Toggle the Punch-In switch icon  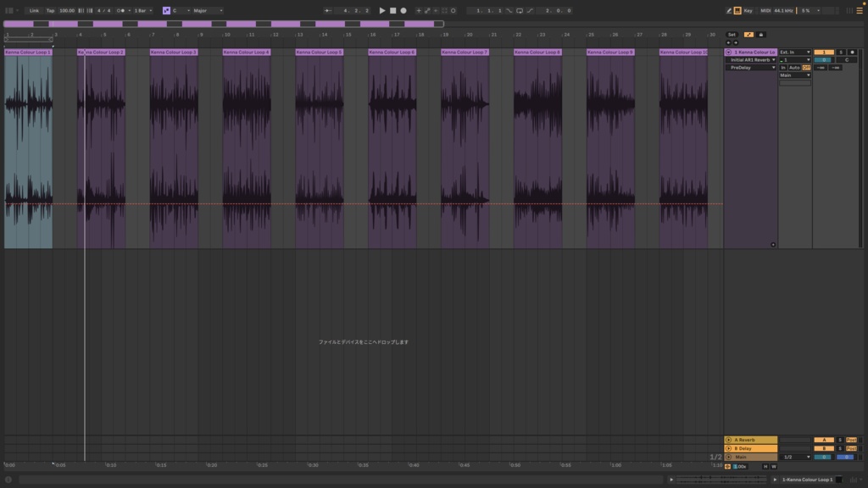(x=509, y=10)
